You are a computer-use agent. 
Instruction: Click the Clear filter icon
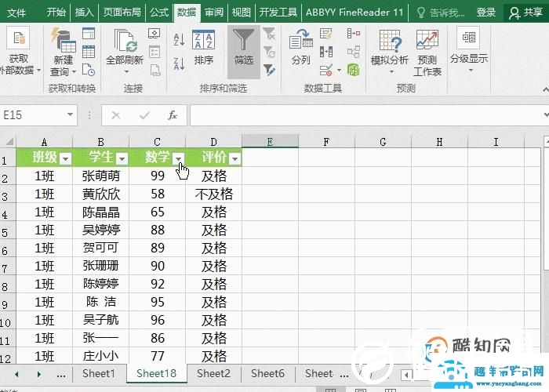click(x=269, y=34)
